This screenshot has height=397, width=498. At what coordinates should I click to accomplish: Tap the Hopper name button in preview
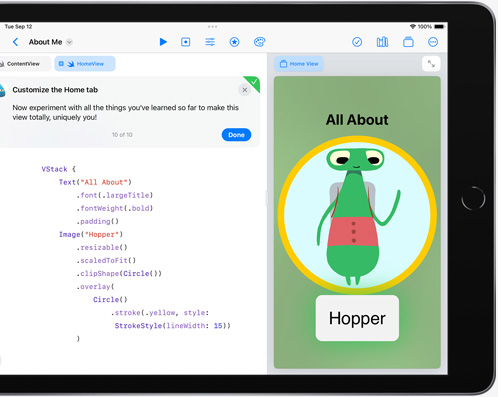pos(357,318)
